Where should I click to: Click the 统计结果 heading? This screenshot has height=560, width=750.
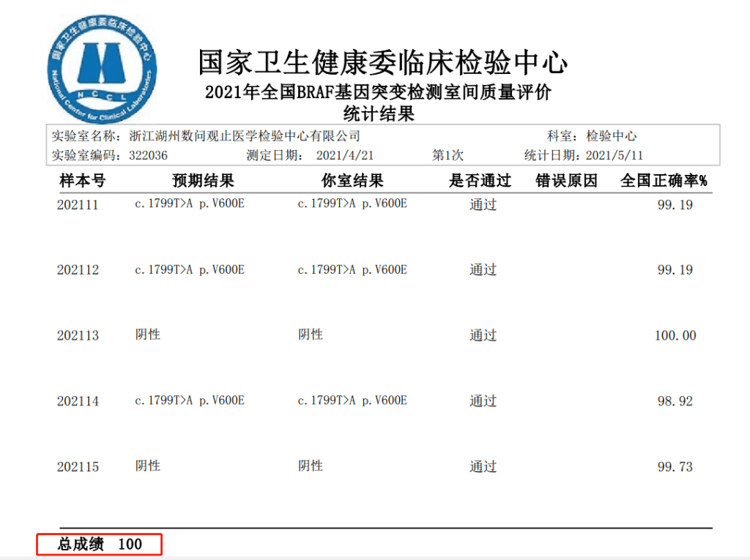379,113
